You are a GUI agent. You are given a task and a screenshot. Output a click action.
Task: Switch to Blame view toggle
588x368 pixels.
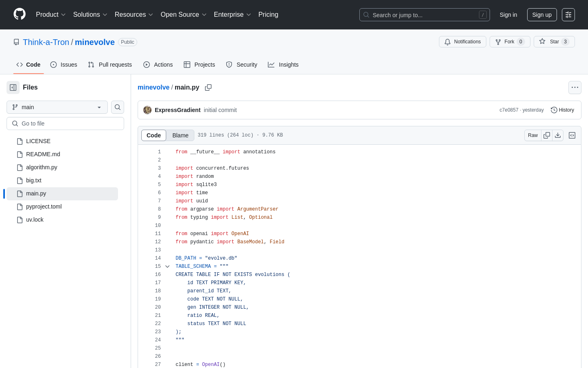click(x=180, y=135)
